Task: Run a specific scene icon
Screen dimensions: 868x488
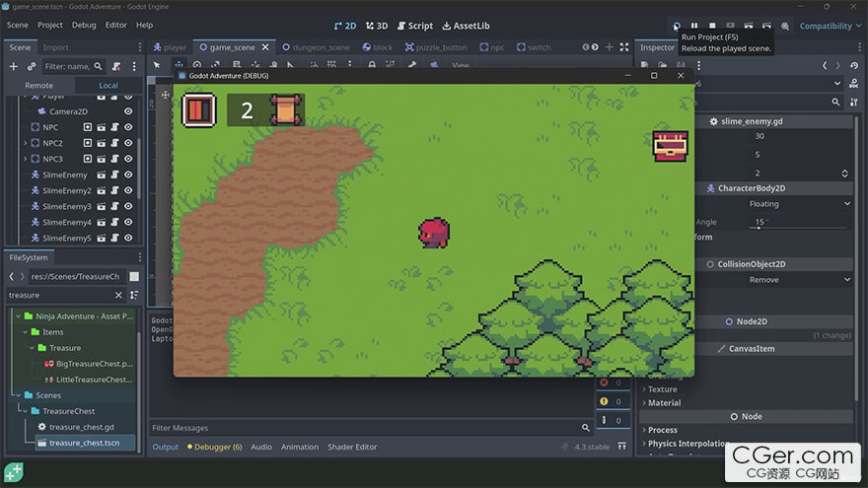Action: pyautogui.click(x=766, y=26)
